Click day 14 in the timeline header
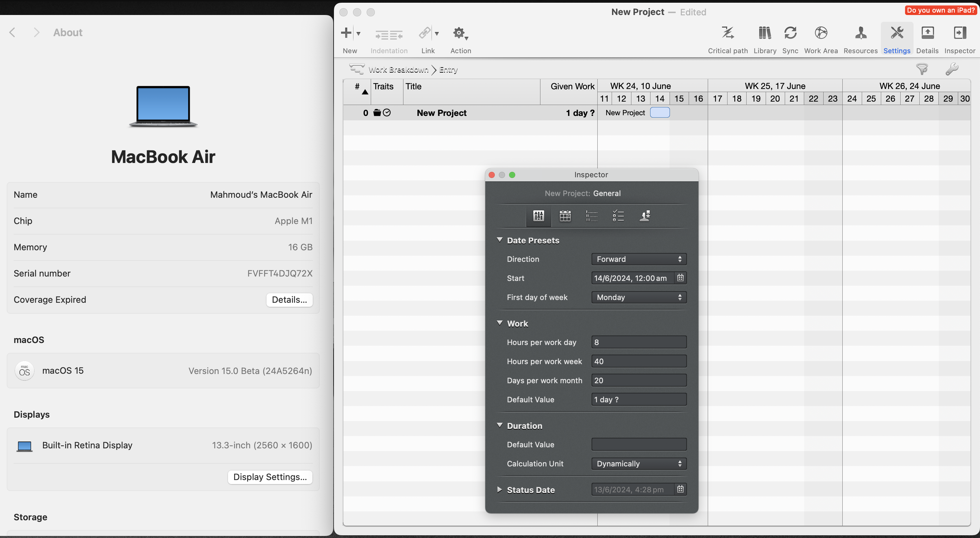Screen dimensions: 980x538 click(x=660, y=99)
